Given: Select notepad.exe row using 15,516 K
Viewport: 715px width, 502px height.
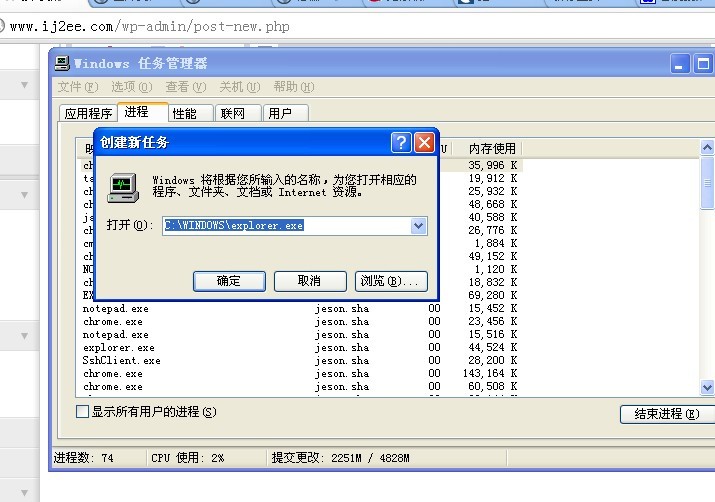Looking at the screenshot, I should [300, 335].
